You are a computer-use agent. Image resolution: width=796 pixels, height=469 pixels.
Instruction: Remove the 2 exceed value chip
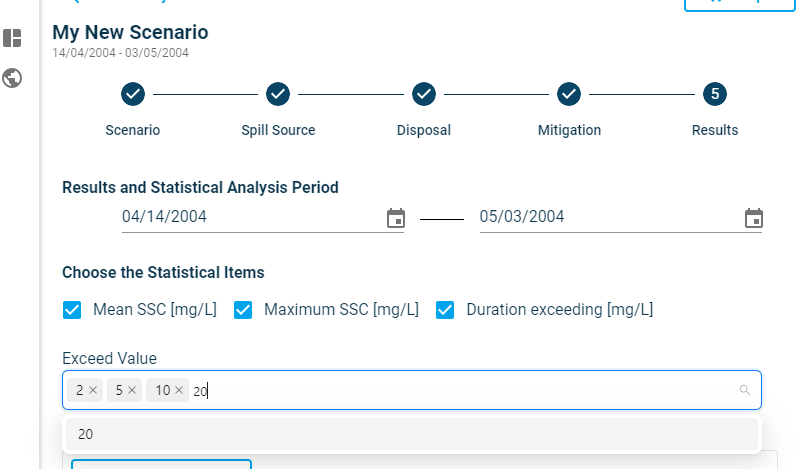93,391
